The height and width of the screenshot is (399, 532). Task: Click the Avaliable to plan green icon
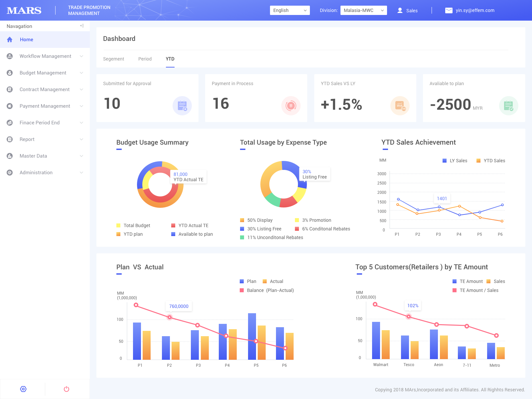point(509,106)
